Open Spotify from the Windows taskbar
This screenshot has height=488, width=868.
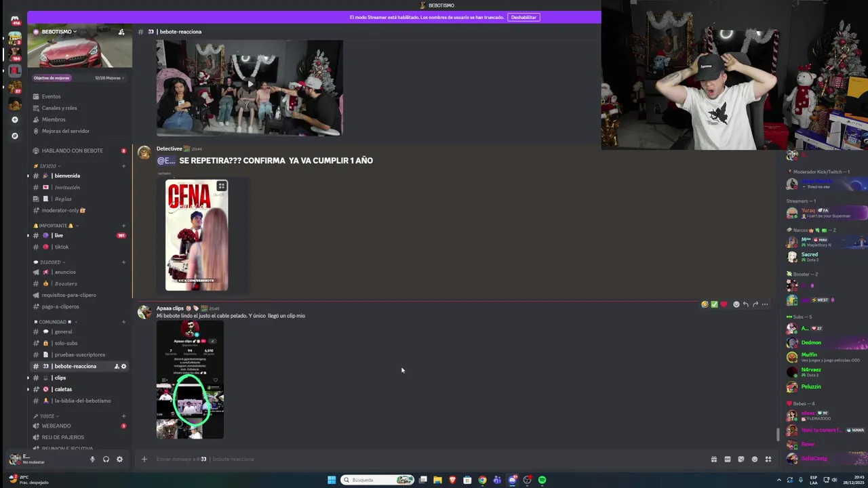542,480
